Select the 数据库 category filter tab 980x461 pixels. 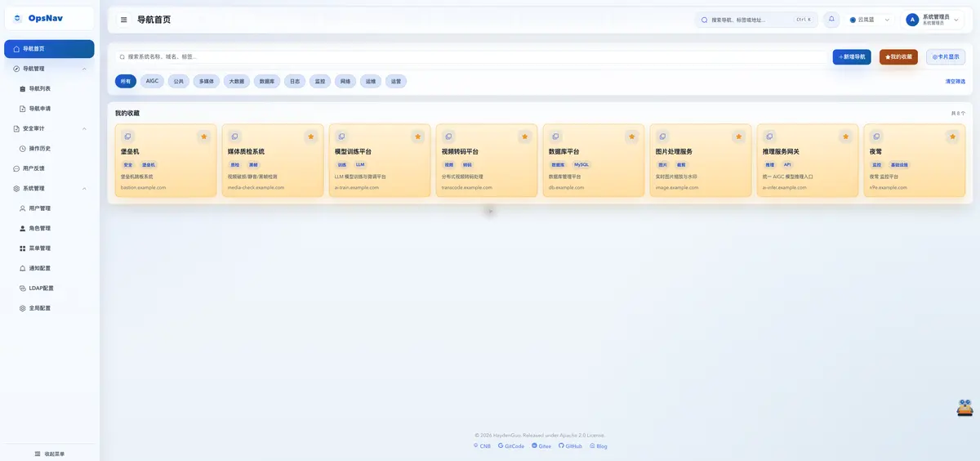266,82
